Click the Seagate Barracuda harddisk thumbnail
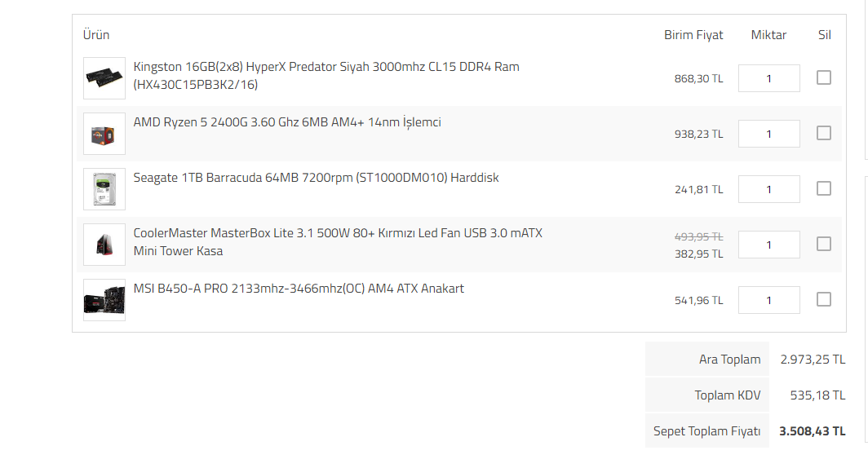868x459 pixels. 104,189
